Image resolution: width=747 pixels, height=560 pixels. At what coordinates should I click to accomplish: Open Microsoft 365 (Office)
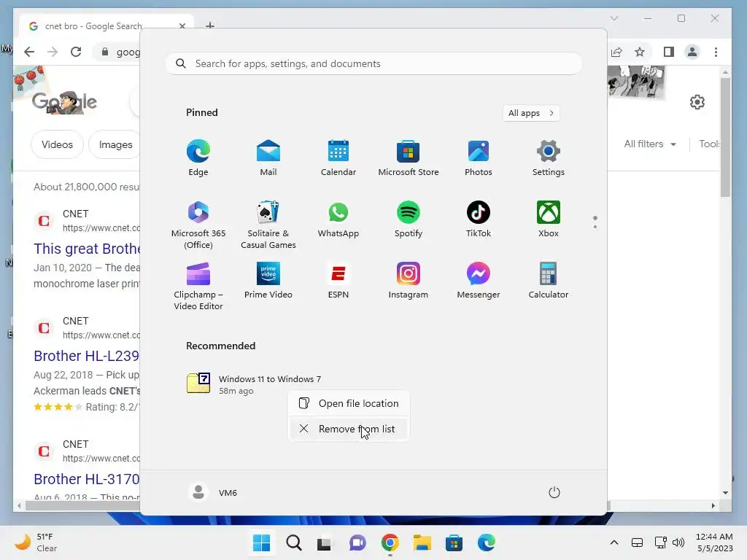(198, 225)
